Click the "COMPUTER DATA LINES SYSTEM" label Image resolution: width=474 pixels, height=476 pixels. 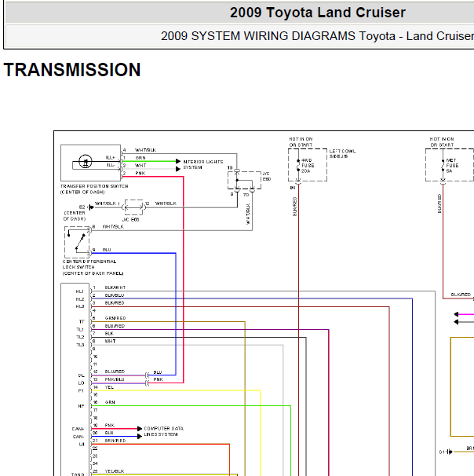pos(164,431)
